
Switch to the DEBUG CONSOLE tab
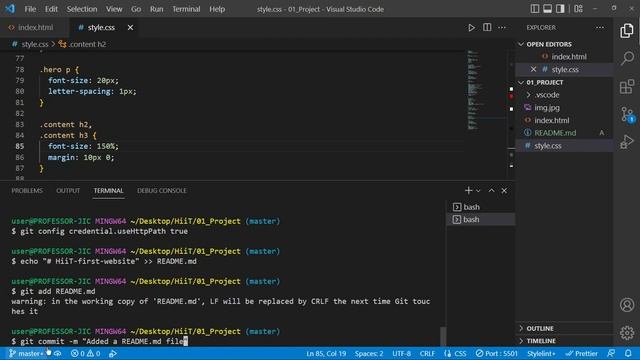coord(162,191)
